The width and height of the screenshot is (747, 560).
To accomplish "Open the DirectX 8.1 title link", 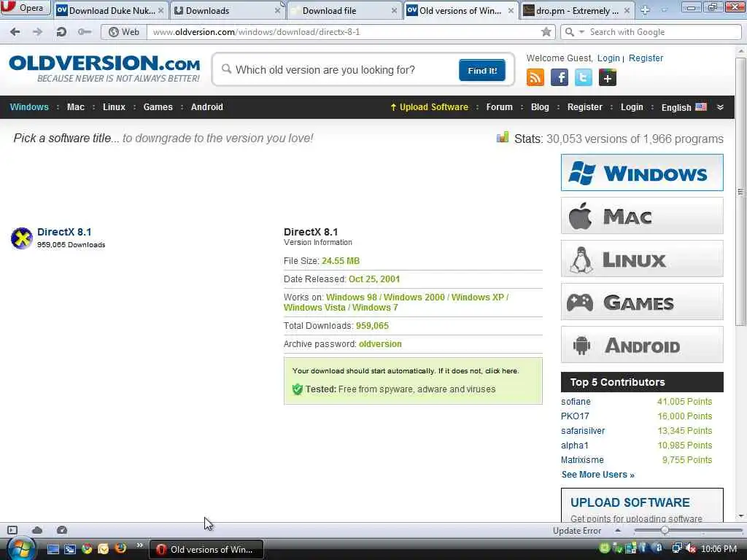I will click(64, 232).
